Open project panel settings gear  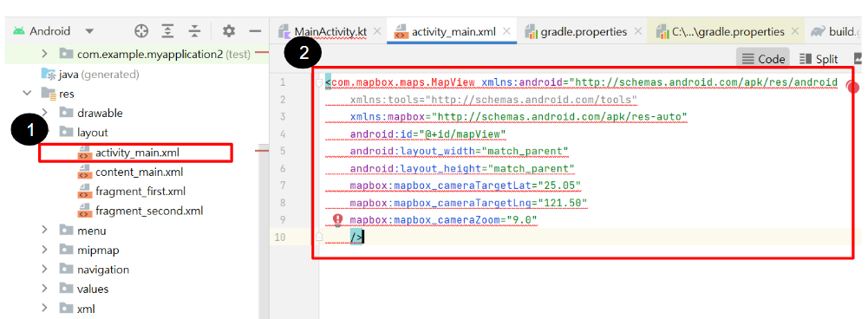[229, 31]
